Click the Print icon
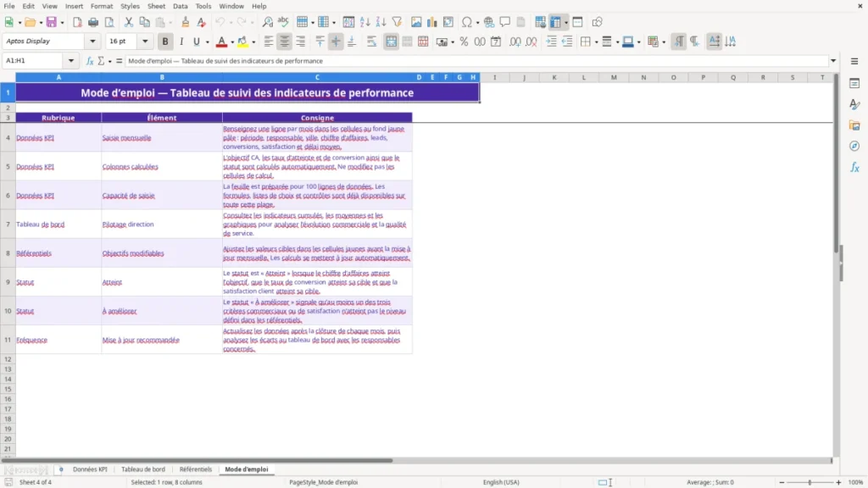The image size is (868, 488). 93,22
